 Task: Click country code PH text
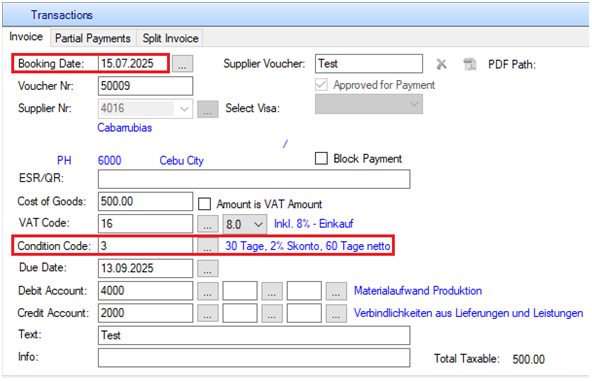pos(64,160)
